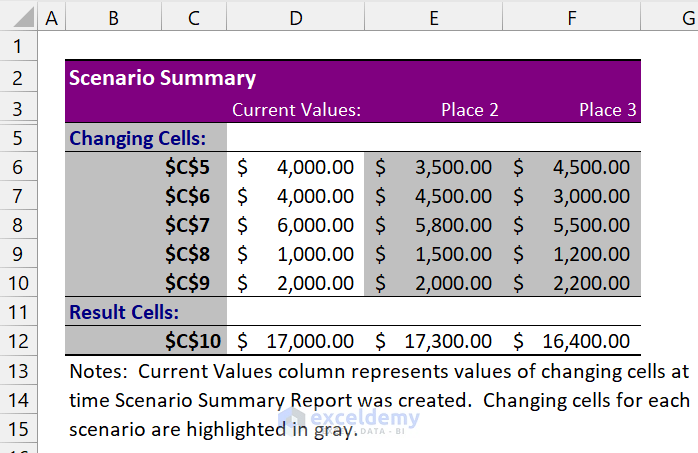This screenshot has width=698, height=453.
Task: Click the Scenario Summary title cell
Action: pyautogui.click(x=162, y=78)
